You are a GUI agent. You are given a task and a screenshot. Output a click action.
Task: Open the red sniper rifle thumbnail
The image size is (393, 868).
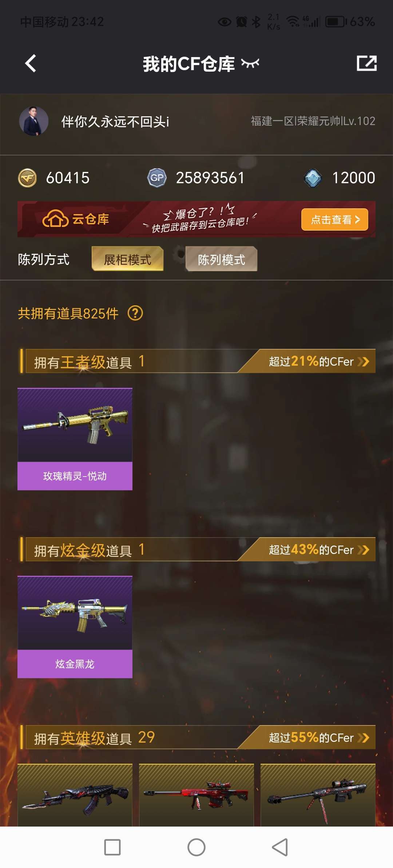196,795
